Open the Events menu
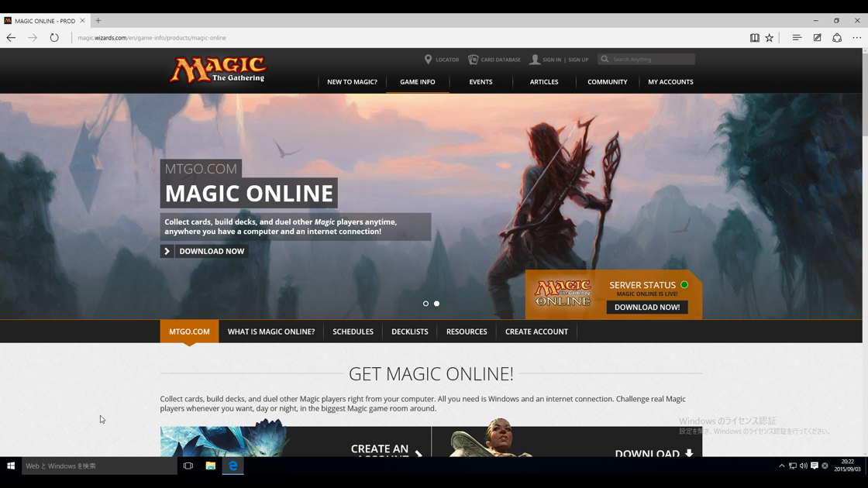This screenshot has width=868, height=488. (x=480, y=82)
